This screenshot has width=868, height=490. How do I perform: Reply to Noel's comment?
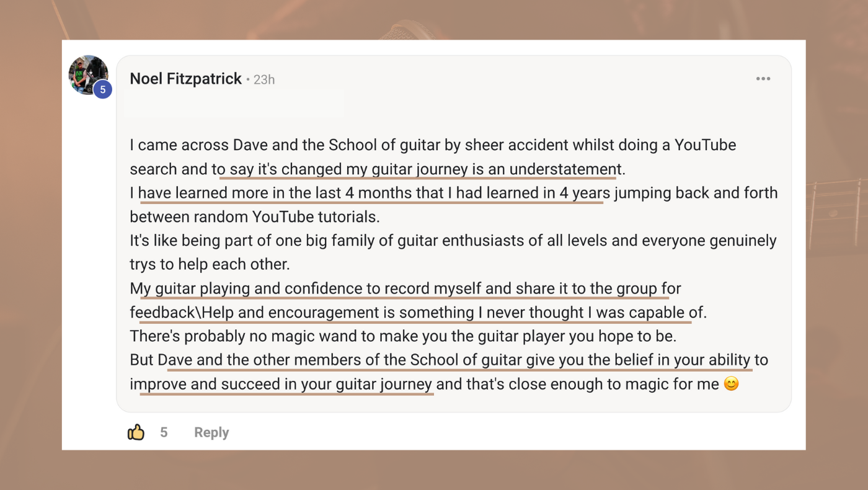point(211,432)
